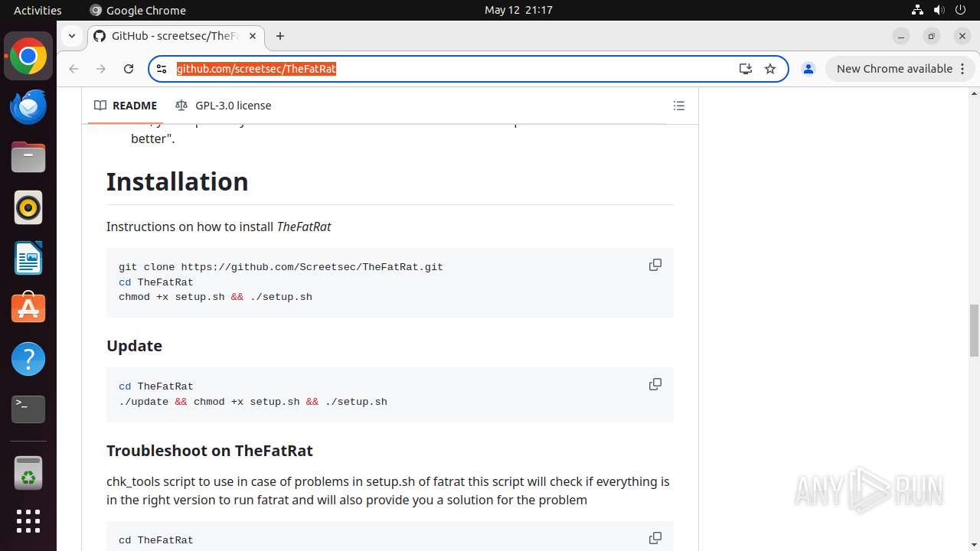Bookmark this tab with the star icon
The height and width of the screenshot is (551, 980).
770,69
